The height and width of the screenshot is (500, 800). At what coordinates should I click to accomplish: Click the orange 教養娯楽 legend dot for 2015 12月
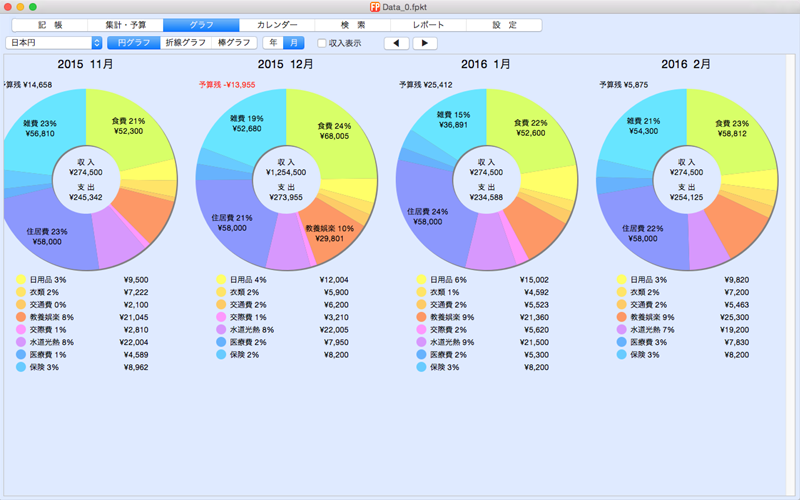tap(222, 317)
